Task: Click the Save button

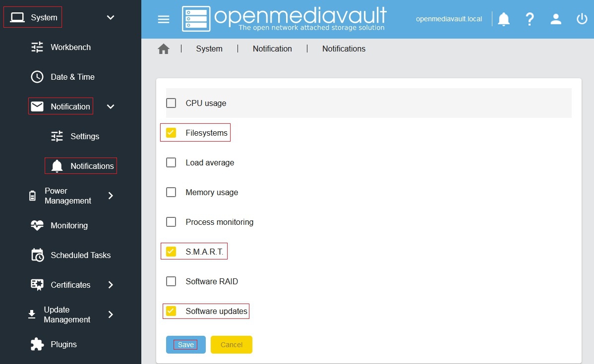Action: tap(185, 345)
